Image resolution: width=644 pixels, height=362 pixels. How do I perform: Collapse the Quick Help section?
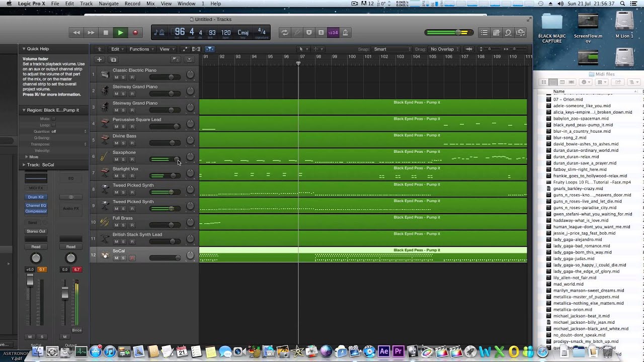23,49
